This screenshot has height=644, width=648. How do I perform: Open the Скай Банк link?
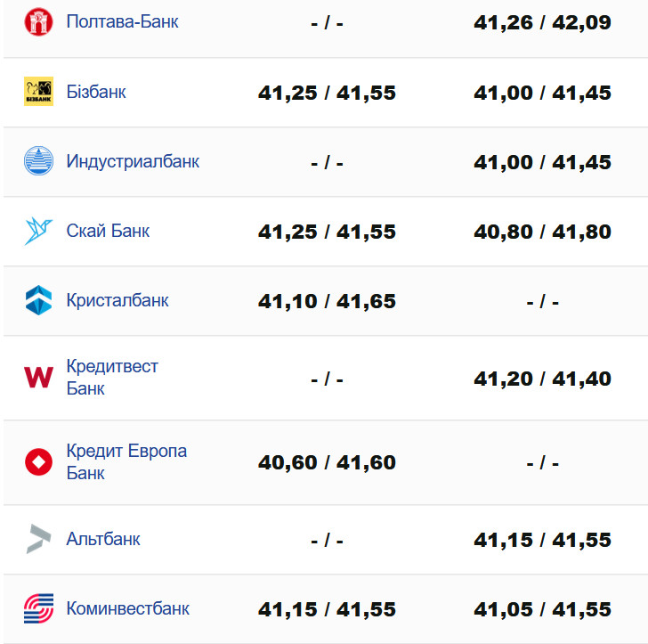coord(108,231)
